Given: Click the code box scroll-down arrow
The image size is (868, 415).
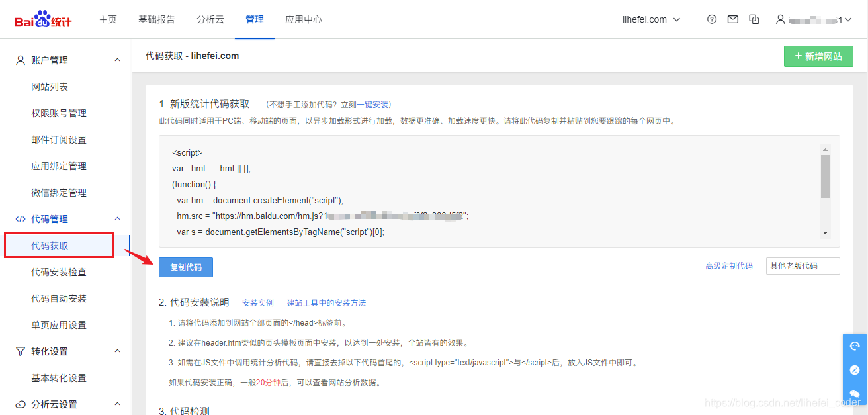Looking at the screenshot, I should [825, 233].
